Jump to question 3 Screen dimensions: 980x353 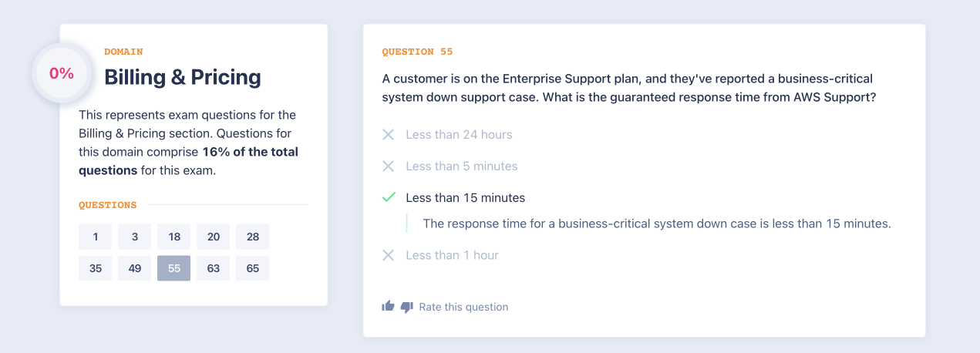[135, 237]
